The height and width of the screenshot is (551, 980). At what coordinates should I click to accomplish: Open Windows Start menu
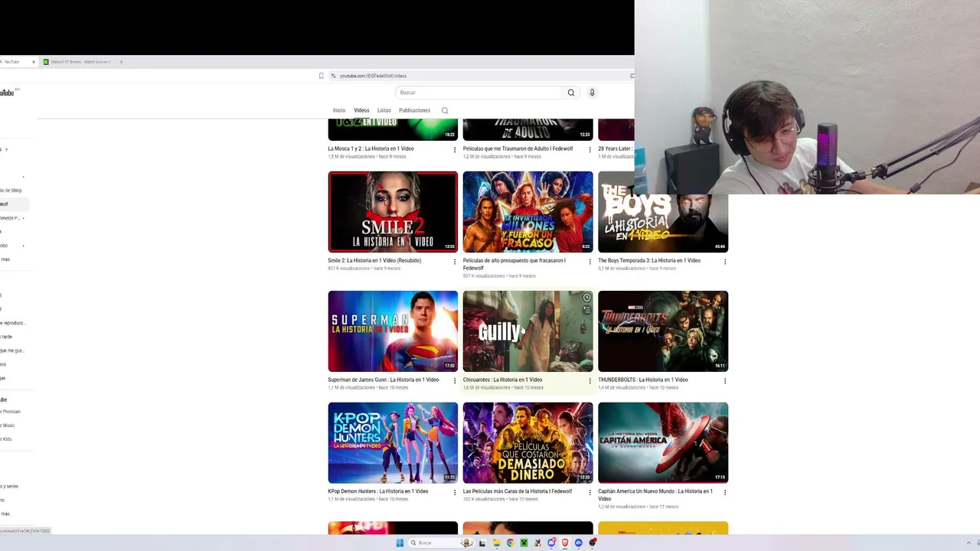tap(400, 543)
